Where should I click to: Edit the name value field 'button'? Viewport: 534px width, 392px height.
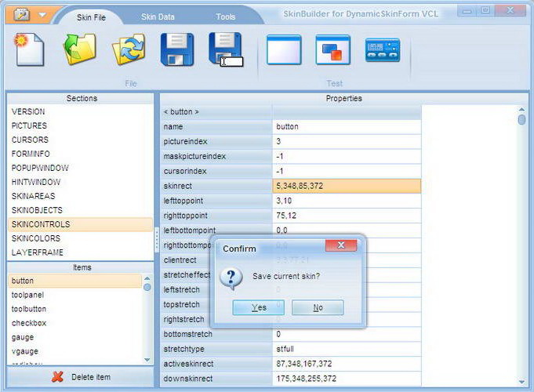[347, 127]
